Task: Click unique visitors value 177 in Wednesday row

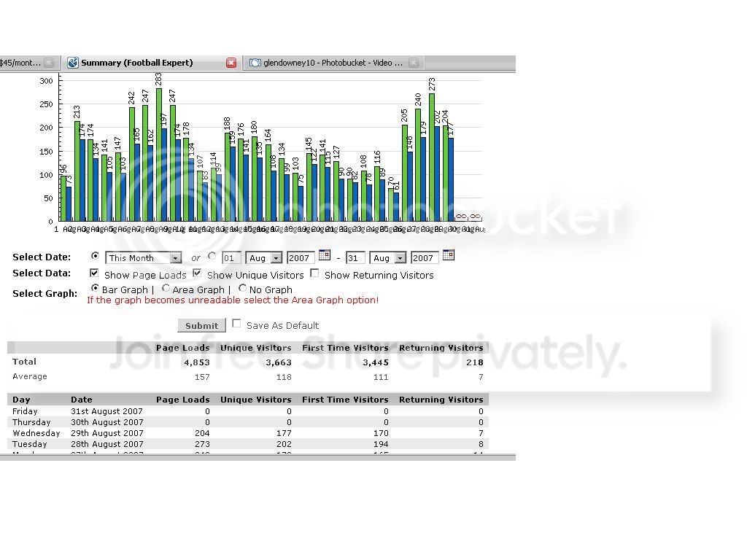Action: click(x=284, y=433)
